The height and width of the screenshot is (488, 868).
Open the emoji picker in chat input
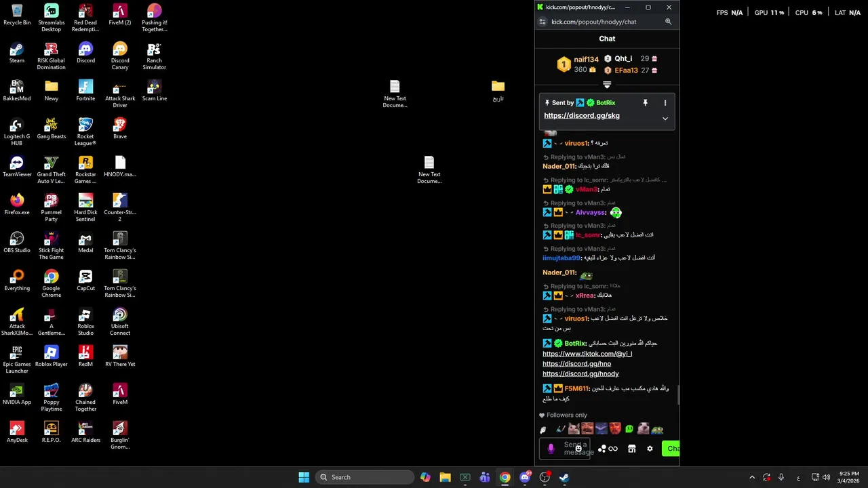[x=578, y=449]
